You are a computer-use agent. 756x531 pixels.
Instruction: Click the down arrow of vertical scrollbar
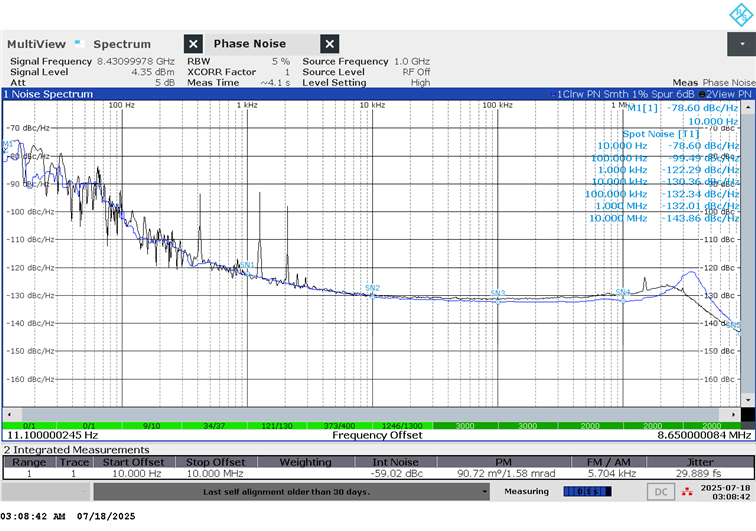748,400
